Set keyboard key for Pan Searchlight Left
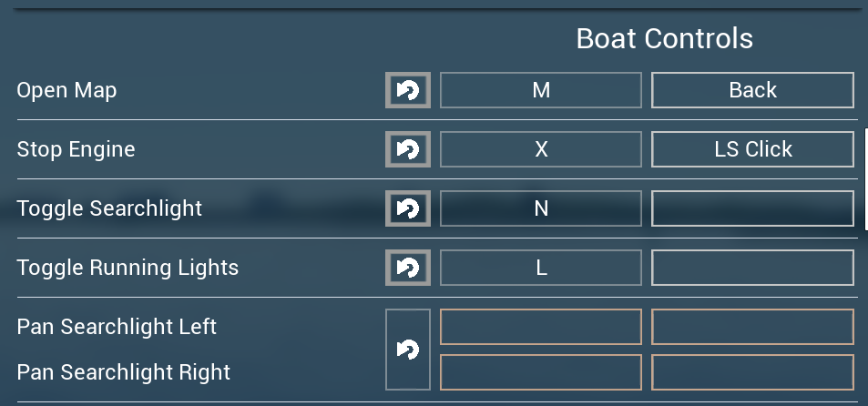The image size is (868, 406). pos(541,327)
